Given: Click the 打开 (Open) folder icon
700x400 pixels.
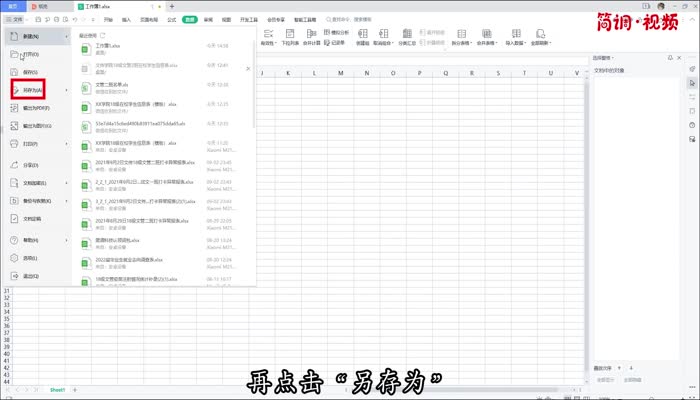Looking at the screenshot, I should 11,55.
